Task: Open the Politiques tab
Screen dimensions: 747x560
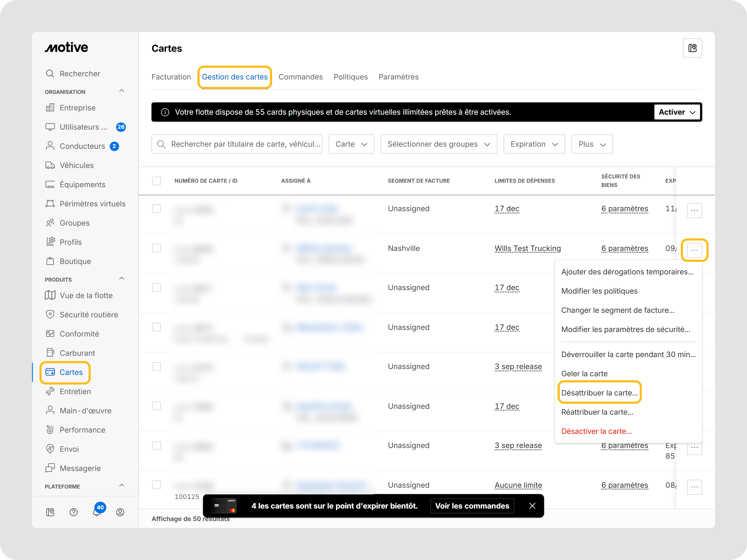Action: 351,77
